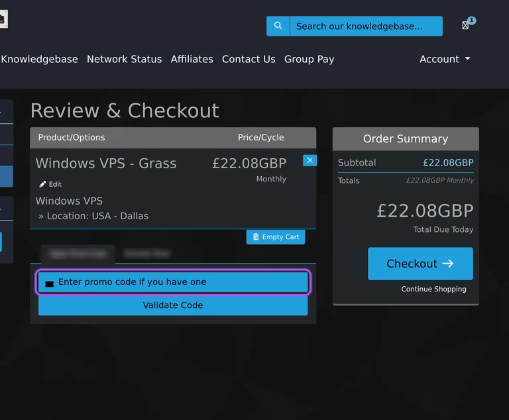
Task: Click the Validate Code button
Action: click(x=173, y=305)
